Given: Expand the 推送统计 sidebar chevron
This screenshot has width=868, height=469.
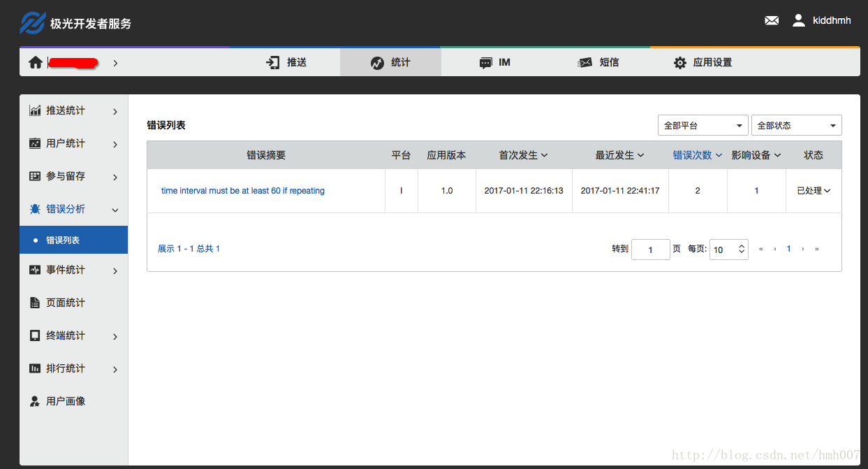Looking at the screenshot, I should click(115, 111).
